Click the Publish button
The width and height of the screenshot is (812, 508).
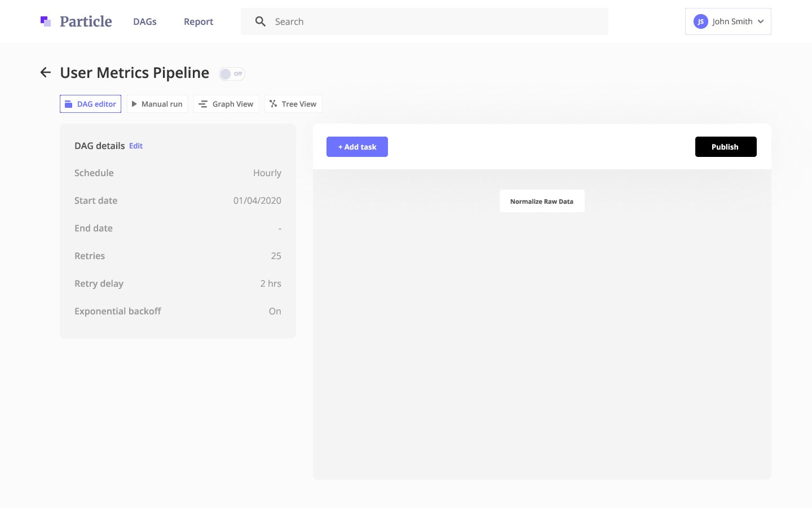tap(725, 147)
